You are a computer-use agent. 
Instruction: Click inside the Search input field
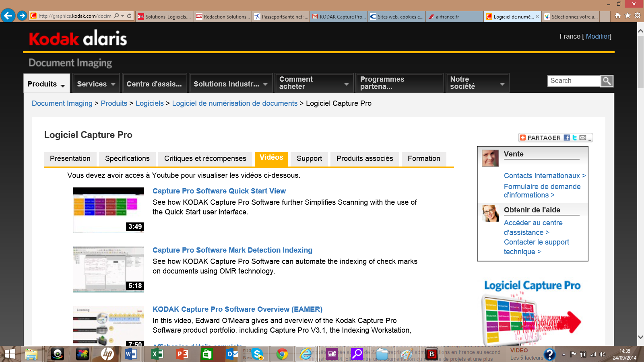click(x=574, y=81)
